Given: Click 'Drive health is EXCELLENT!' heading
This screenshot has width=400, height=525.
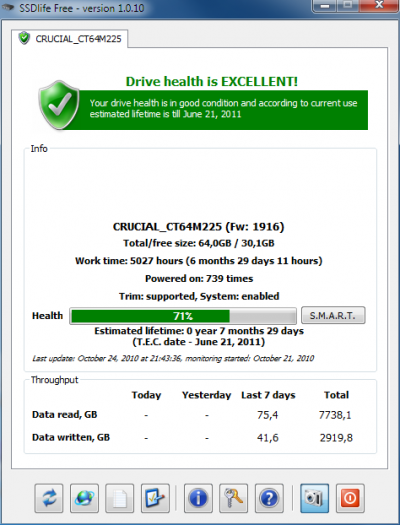Looking at the screenshot, I should coord(212,81).
